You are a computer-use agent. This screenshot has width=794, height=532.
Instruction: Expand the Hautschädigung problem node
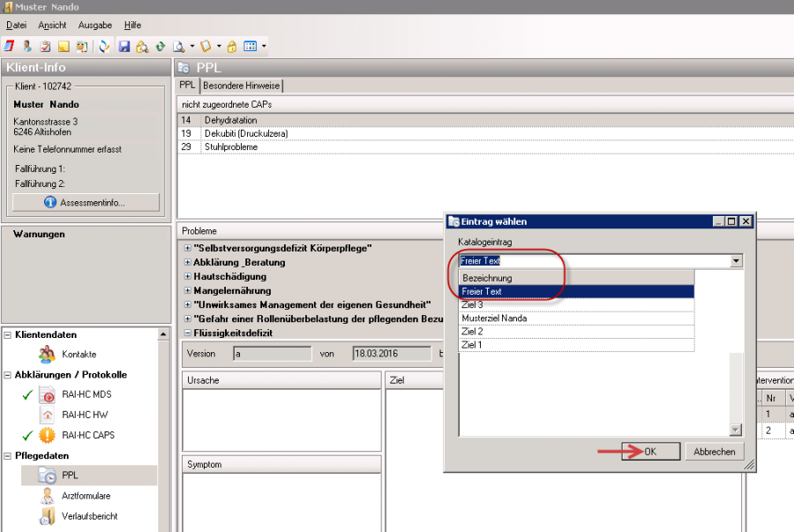point(187,276)
